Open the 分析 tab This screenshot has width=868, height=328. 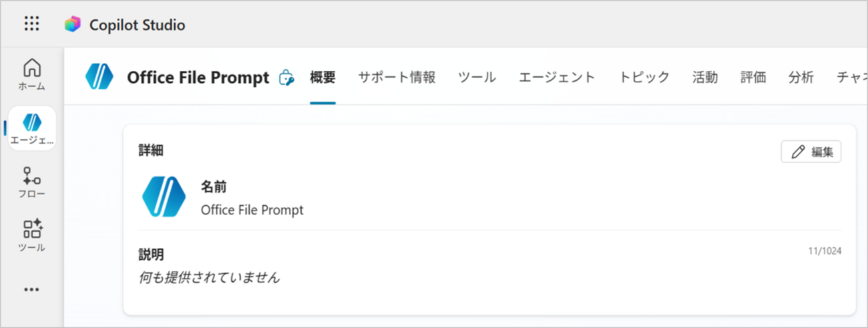point(801,77)
